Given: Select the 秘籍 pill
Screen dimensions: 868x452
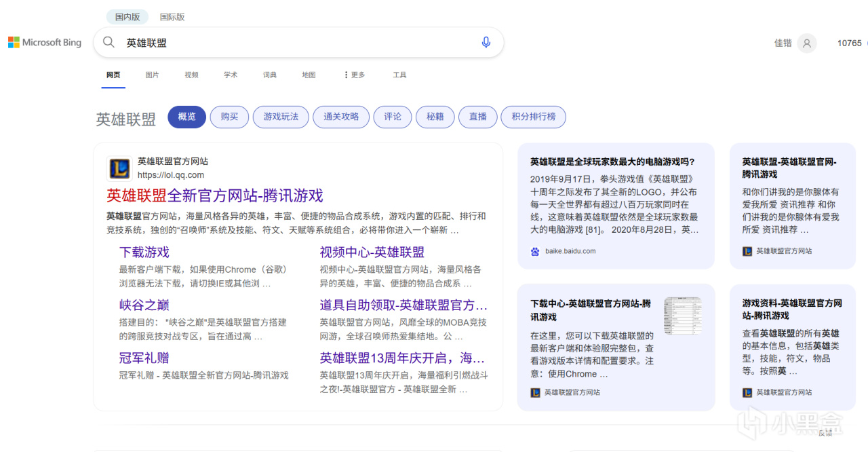Looking at the screenshot, I should click(x=435, y=117).
